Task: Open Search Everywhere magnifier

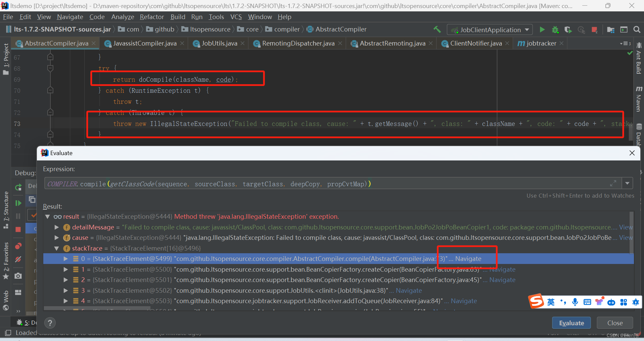Action: (x=637, y=29)
